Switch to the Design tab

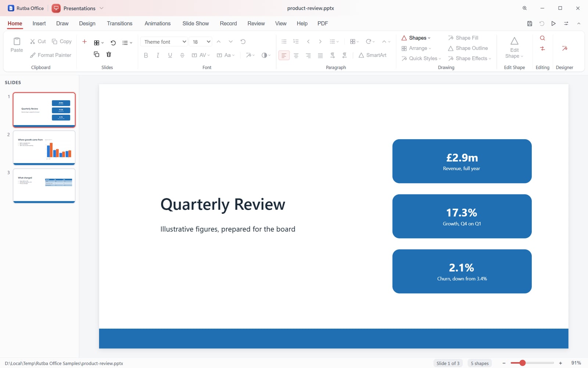[x=87, y=24]
